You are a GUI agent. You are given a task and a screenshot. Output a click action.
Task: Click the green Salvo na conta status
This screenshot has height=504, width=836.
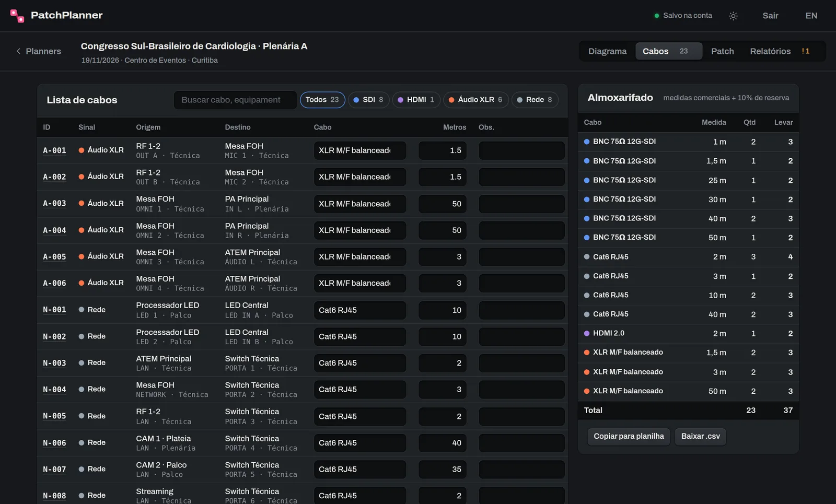[x=683, y=16]
